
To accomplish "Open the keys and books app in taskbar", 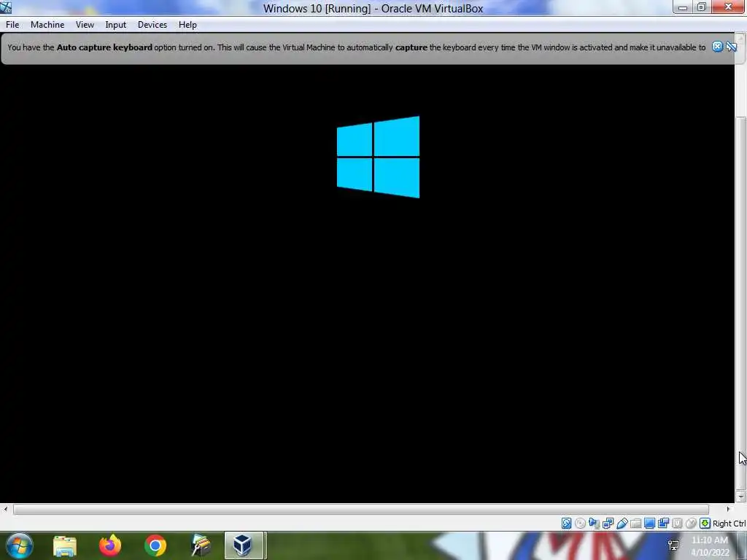I will (201, 545).
